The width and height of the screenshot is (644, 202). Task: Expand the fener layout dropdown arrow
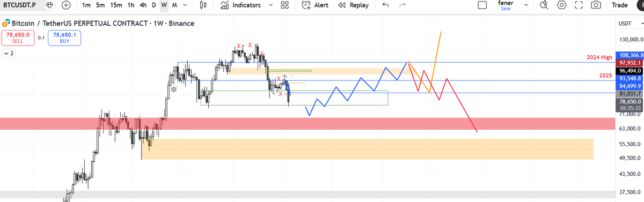click(525, 5)
